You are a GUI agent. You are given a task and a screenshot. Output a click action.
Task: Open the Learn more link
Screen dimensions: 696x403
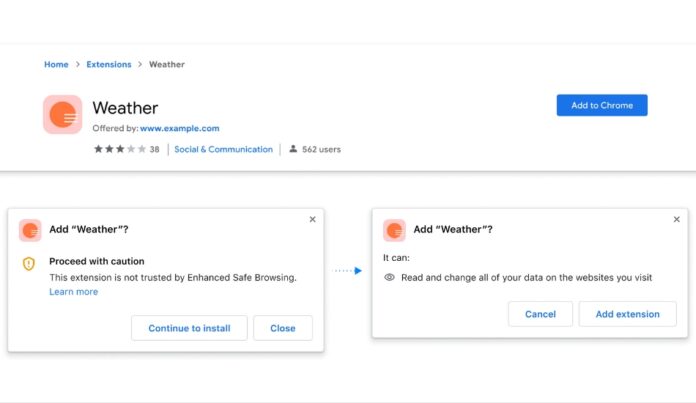(74, 292)
